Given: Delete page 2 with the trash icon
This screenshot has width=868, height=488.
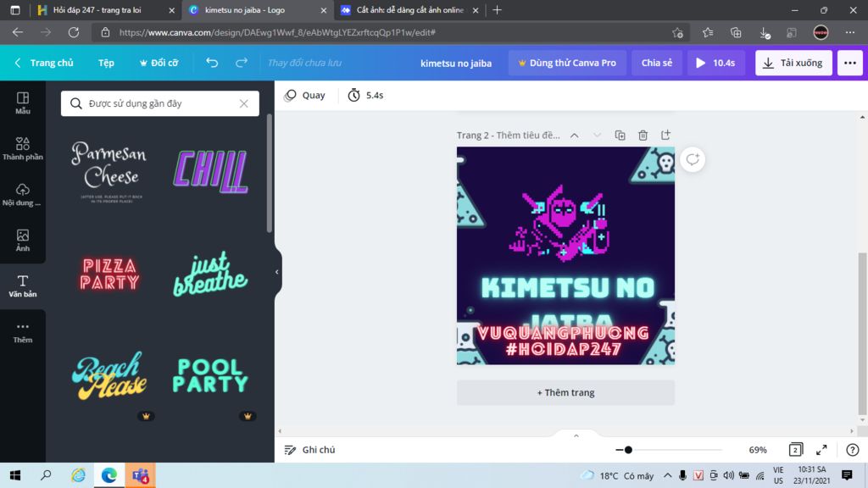Looking at the screenshot, I should [x=643, y=136].
